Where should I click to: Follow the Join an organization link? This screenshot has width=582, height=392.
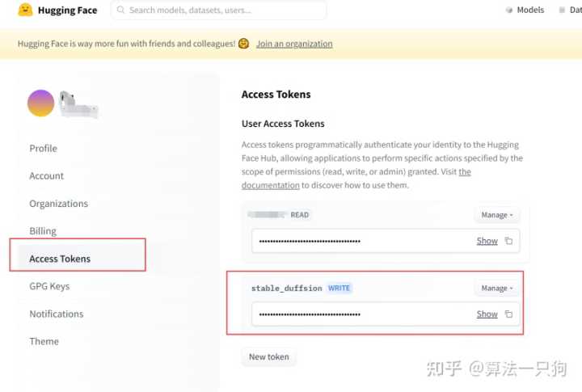294,44
